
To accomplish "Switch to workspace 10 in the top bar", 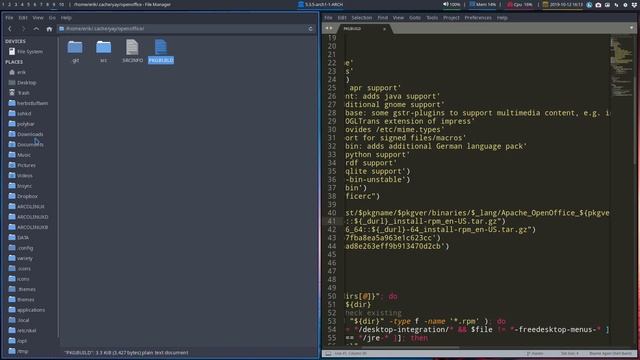I will click(61, 4).
